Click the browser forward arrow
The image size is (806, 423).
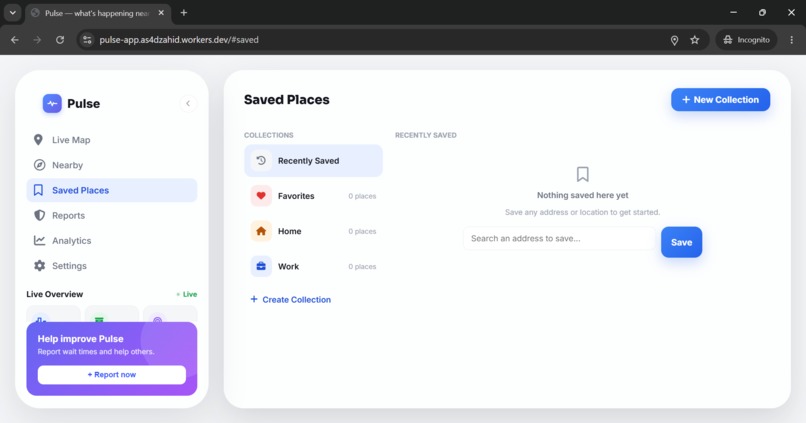pos(37,40)
